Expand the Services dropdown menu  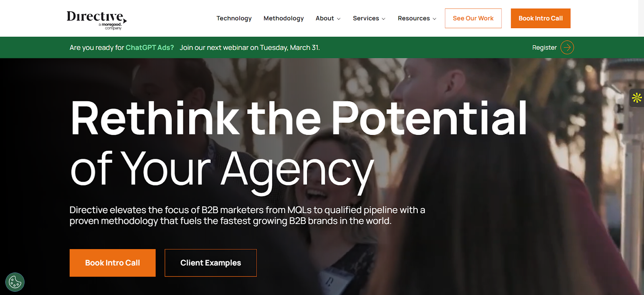coord(369,19)
